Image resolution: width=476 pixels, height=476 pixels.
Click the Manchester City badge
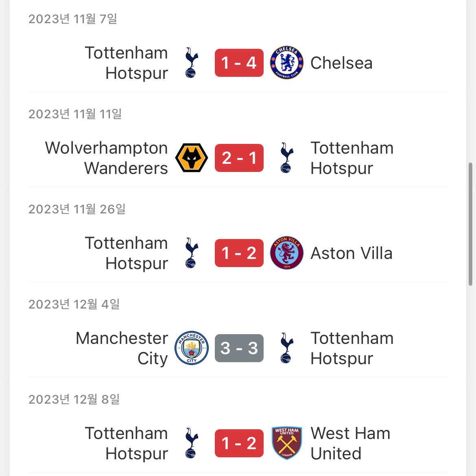coord(191,348)
